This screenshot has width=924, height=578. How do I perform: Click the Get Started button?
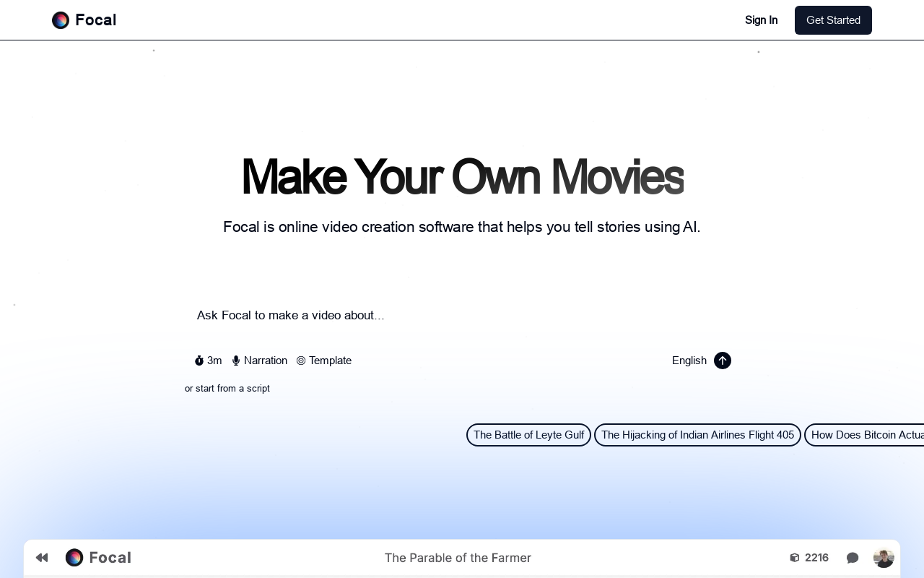click(833, 20)
